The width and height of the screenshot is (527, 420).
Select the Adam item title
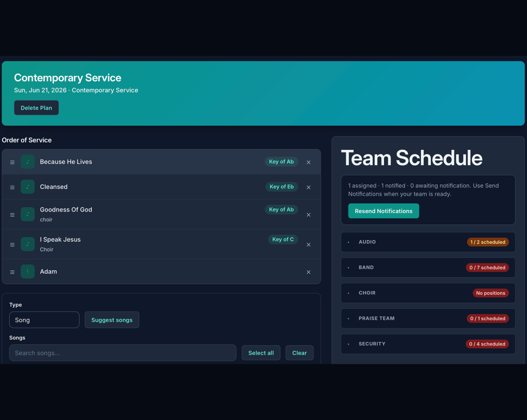pyautogui.click(x=48, y=271)
